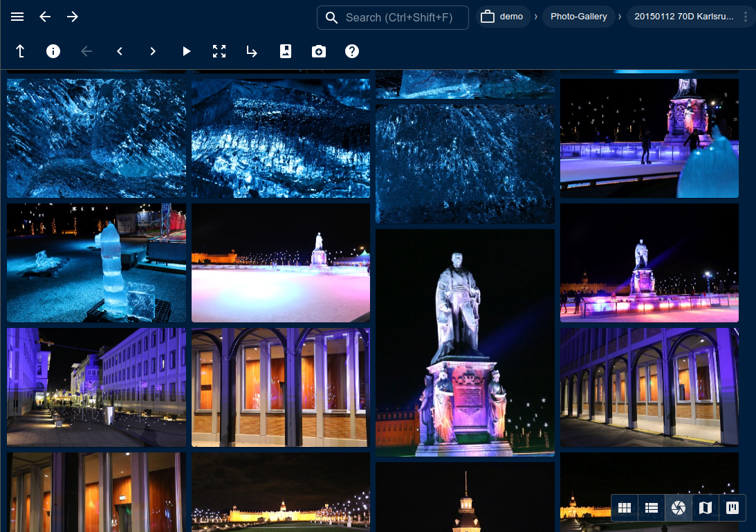Click the up arrow go-to-parent icon
This screenshot has width=756, height=532.
(20, 51)
